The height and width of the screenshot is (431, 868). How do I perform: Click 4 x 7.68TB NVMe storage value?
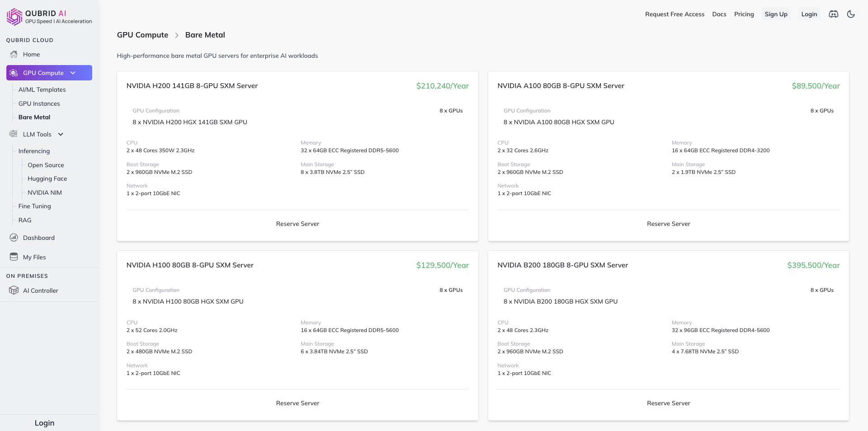[x=705, y=351]
